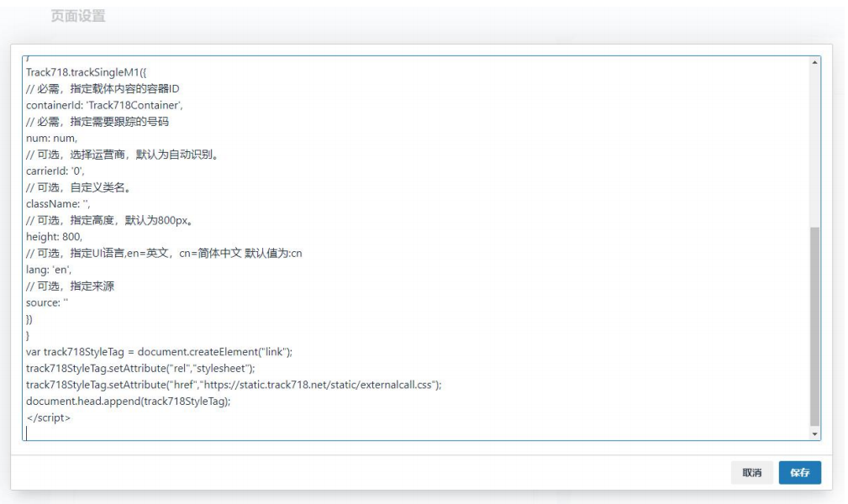Viewport: 848px width, 504px height.
Task: Place cursor on lang: 'en' line
Action: pos(49,270)
